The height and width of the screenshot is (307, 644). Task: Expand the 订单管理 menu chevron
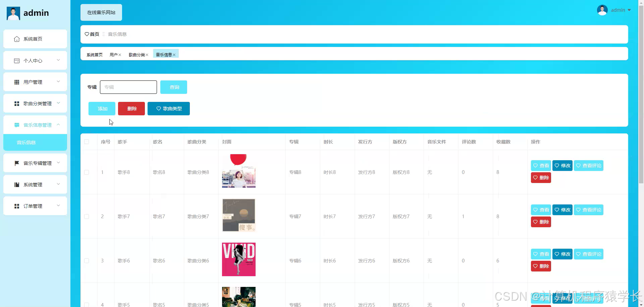point(58,206)
